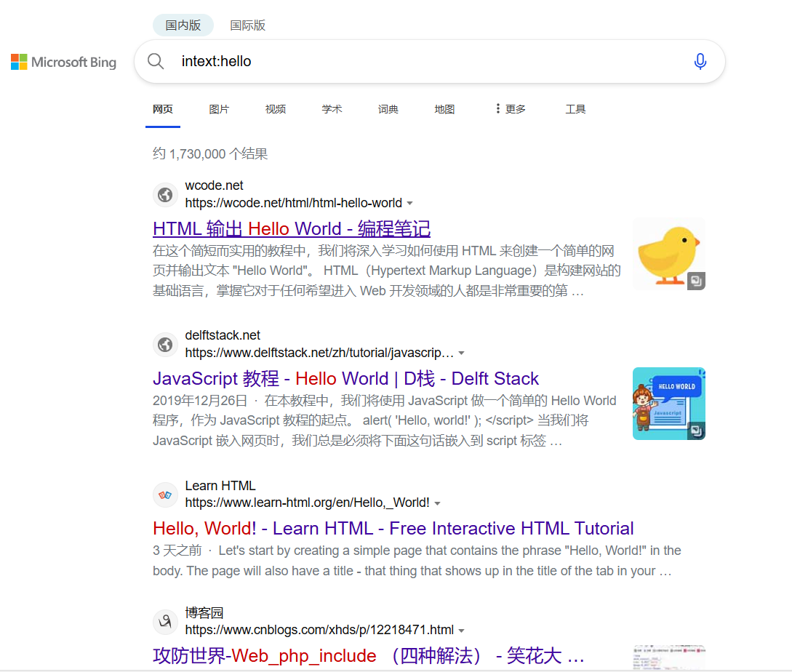Click the image overlay icon on the Hello World thumbnail
This screenshot has height=672, width=792.
[696, 431]
